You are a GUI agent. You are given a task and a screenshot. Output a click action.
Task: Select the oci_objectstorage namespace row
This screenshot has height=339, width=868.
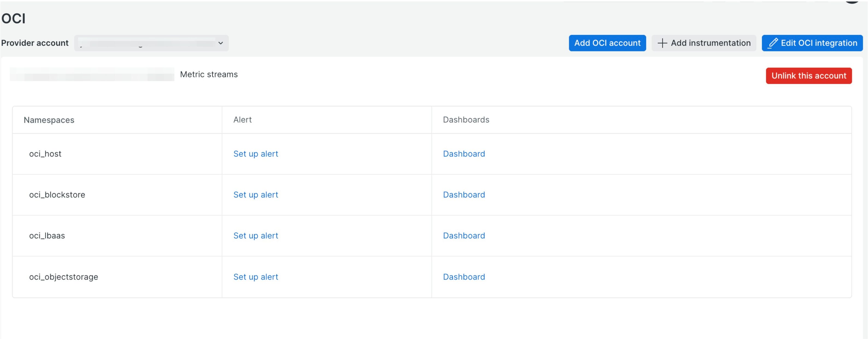click(x=63, y=277)
